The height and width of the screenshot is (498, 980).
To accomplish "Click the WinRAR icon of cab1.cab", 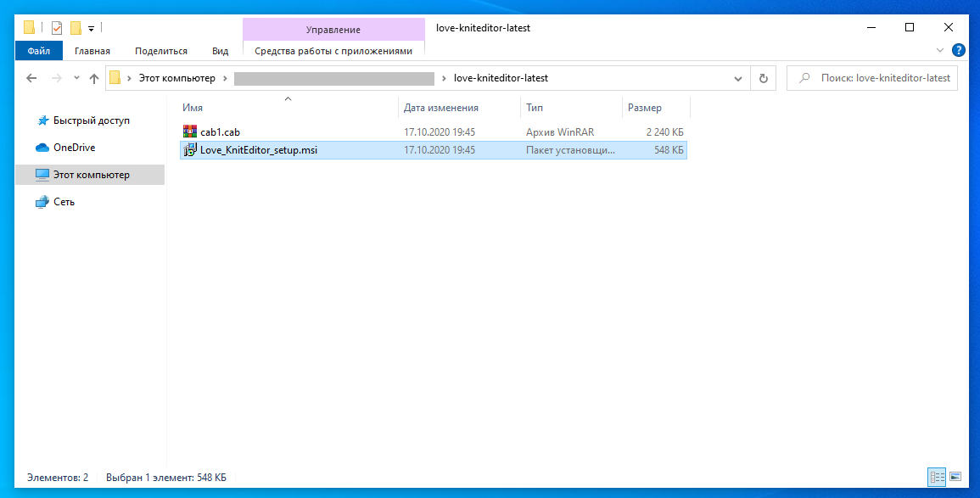I will [x=189, y=131].
